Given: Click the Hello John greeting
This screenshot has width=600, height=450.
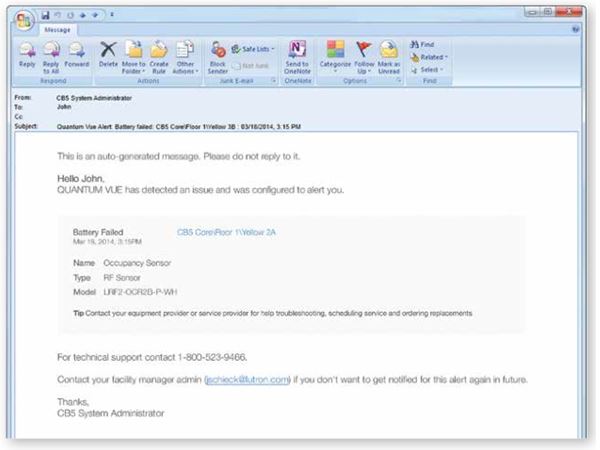Looking at the screenshot, I should pos(80,179).
